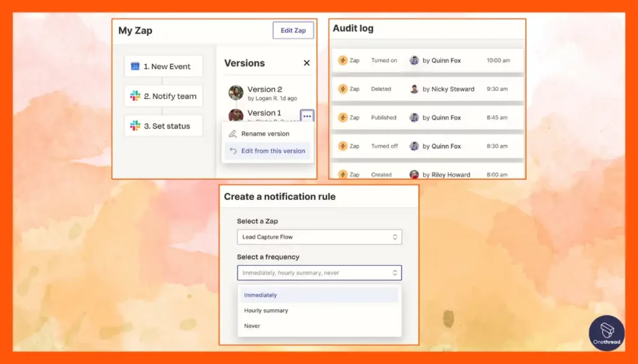This screenshot has height=364, width=638.
Task: Click the Zap icon in Turned on row
Action: 343,60
